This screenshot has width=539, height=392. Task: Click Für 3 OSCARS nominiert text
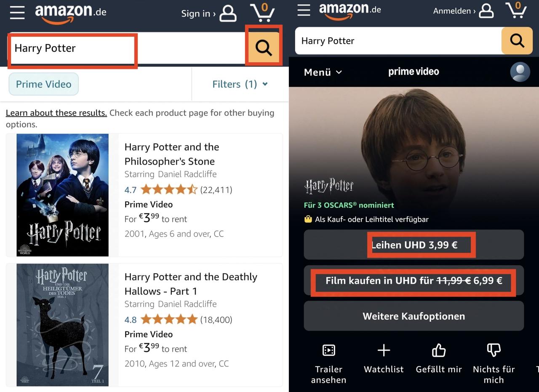tap(349, 205)
